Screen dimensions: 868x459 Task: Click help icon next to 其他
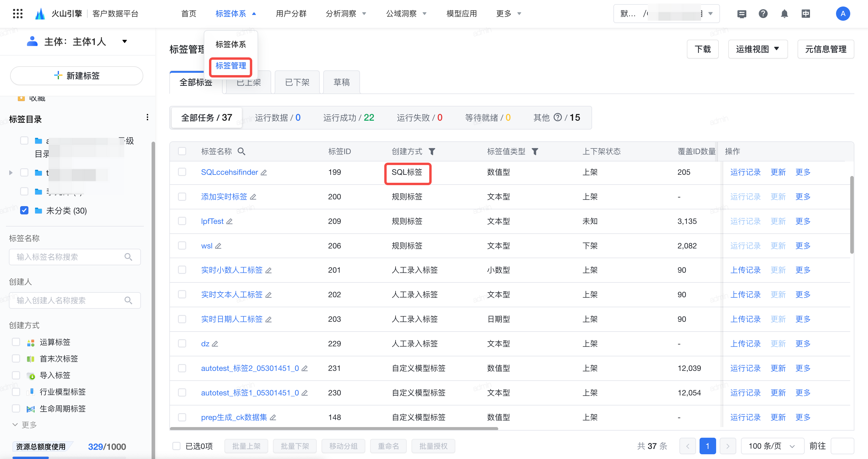tap(558, 117)
